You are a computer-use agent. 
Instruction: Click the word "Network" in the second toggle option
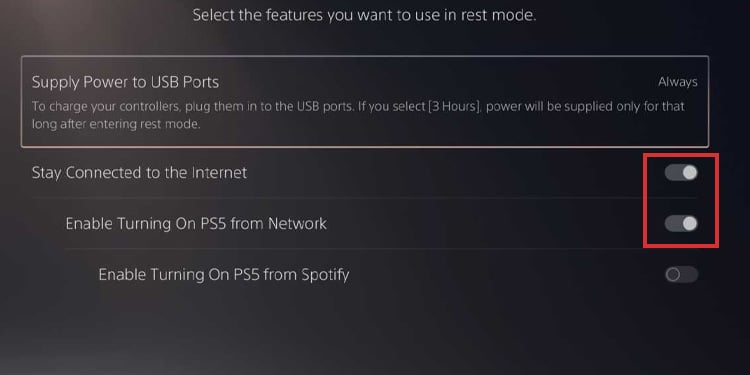point(298,223)
